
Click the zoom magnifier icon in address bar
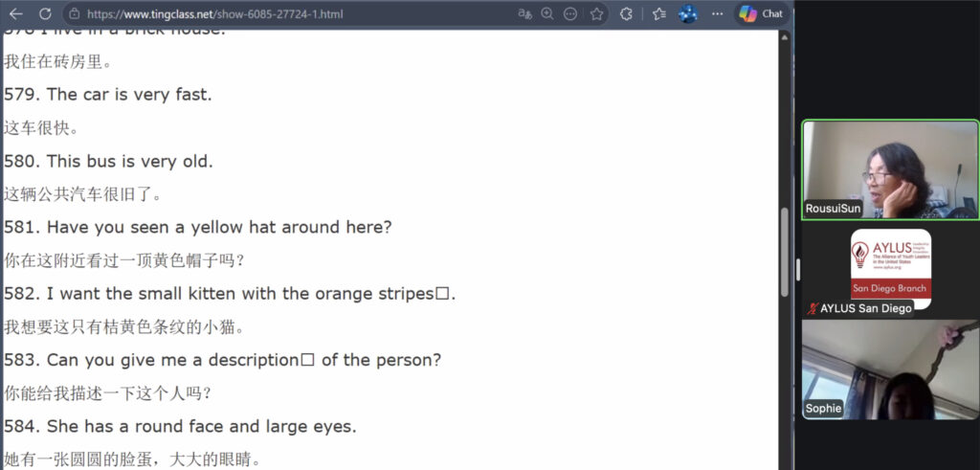[x=547, y=13]
